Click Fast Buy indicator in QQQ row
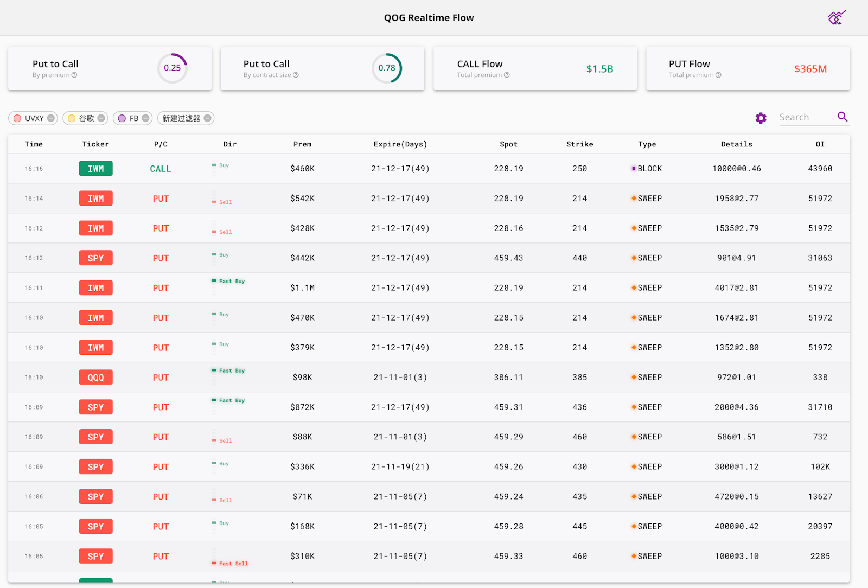The height and width of the screenshot is (588, 868). [x=228, y=370]
